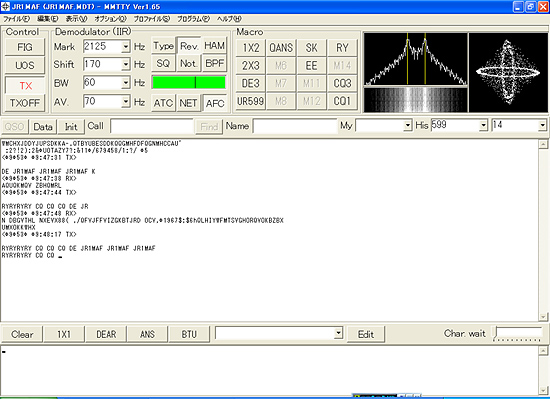Open the BW value dropdown
Image resolution: width=550 pixels, height=399 pixels.
(126, 83)
